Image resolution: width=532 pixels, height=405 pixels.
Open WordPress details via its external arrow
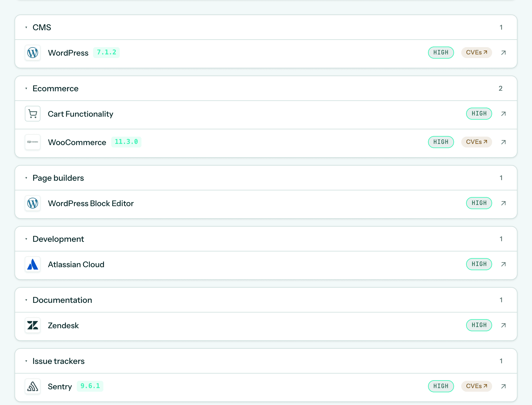503,53
